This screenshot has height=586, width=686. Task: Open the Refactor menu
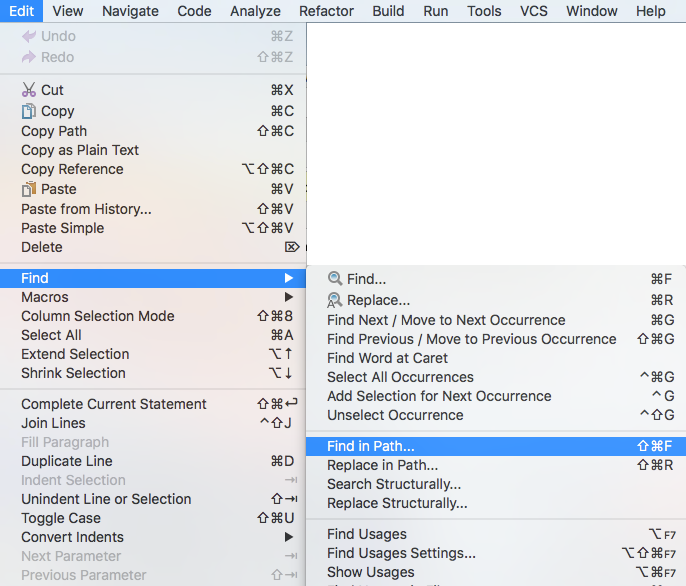[326, 11]
